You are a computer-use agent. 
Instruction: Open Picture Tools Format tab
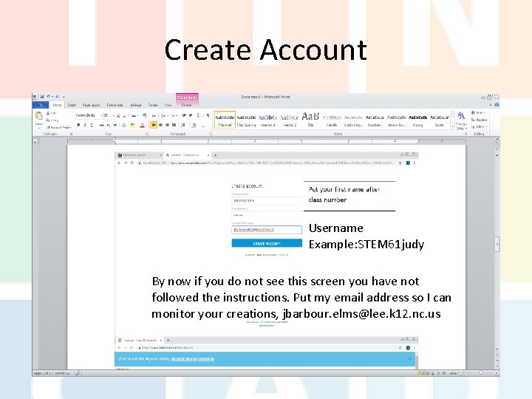[x=187, y=105]
